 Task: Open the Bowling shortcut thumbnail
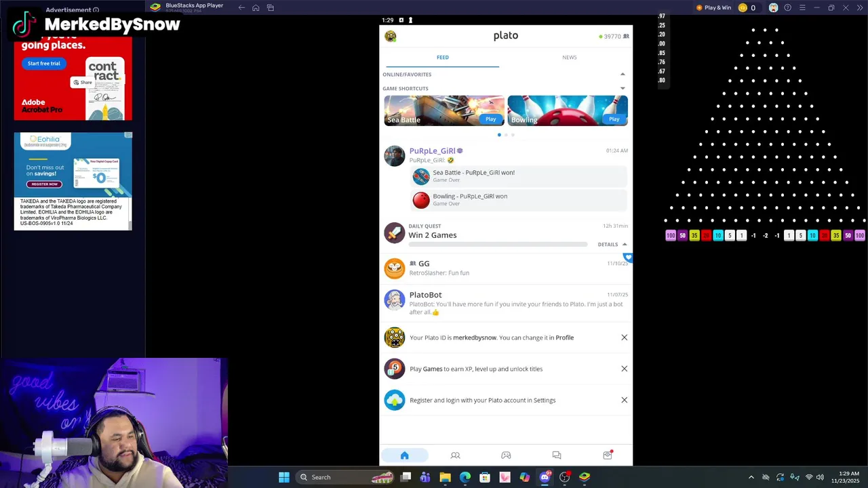tap(568, 110)
